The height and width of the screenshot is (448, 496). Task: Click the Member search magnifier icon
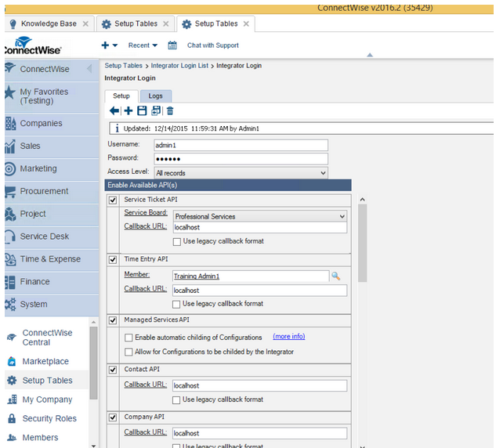click(x=335, y=276)
